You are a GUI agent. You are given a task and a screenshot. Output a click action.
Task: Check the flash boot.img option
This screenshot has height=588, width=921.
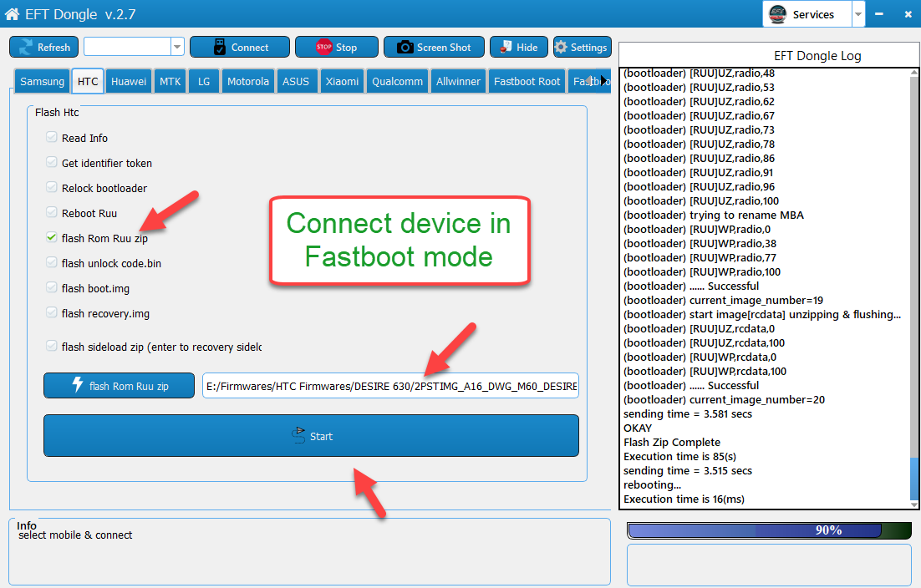[52, 287]
